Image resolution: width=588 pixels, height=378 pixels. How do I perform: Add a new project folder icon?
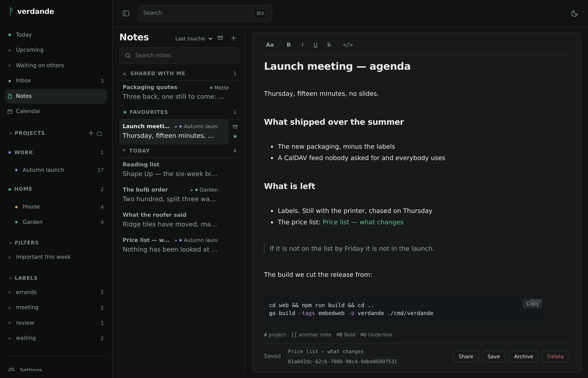tap(99, 133)
